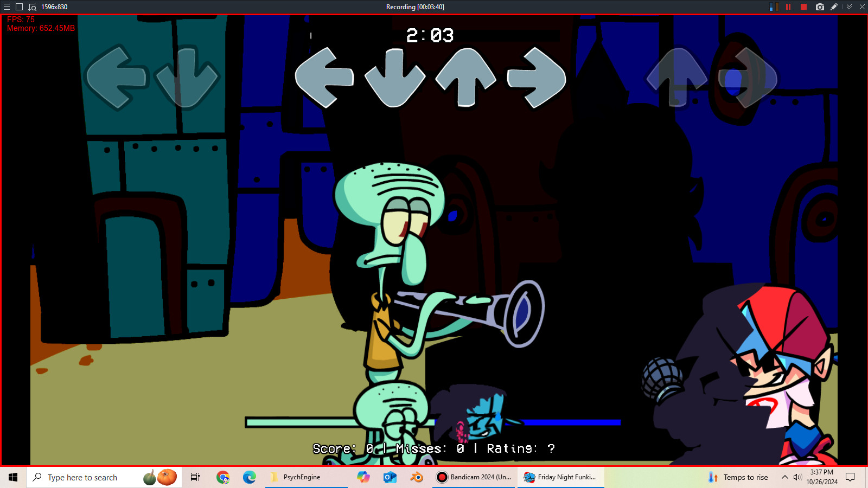Take a screenshot with the camera icon

[820, 7]
